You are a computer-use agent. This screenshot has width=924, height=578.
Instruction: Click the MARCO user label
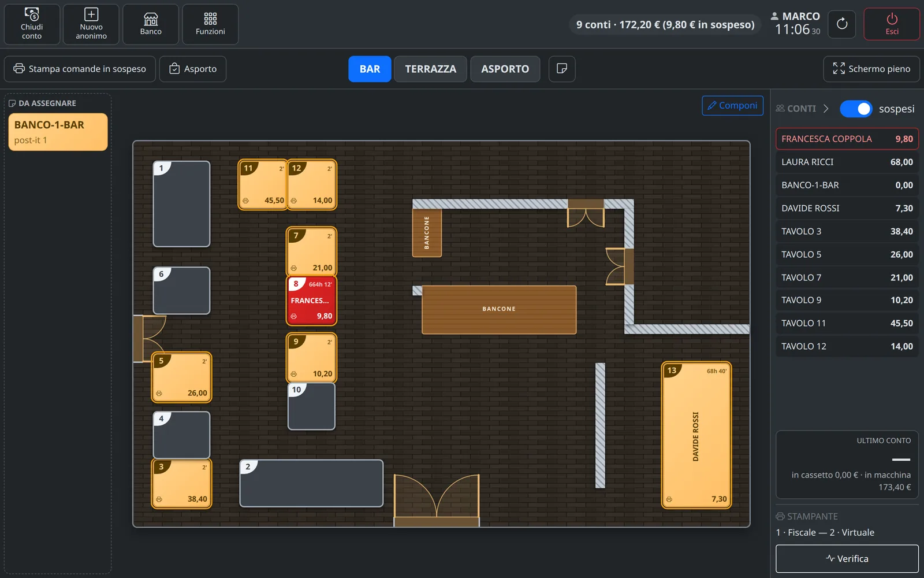[795, 16]
